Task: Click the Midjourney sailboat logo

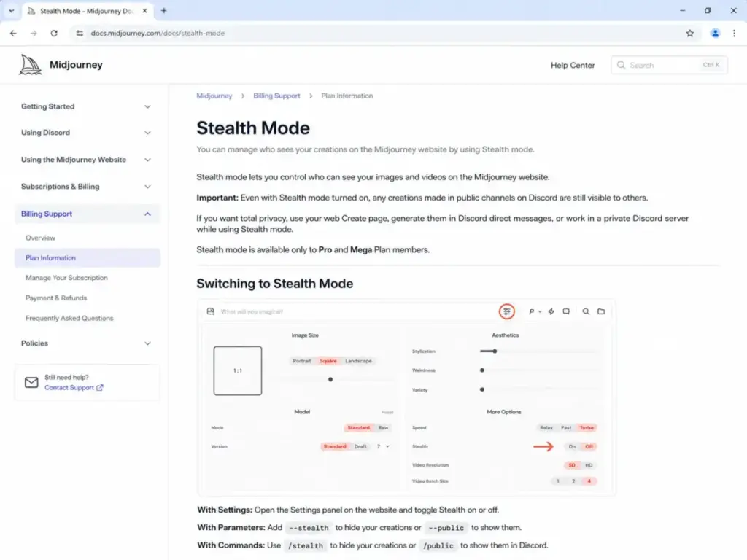Action: (30, 65)
